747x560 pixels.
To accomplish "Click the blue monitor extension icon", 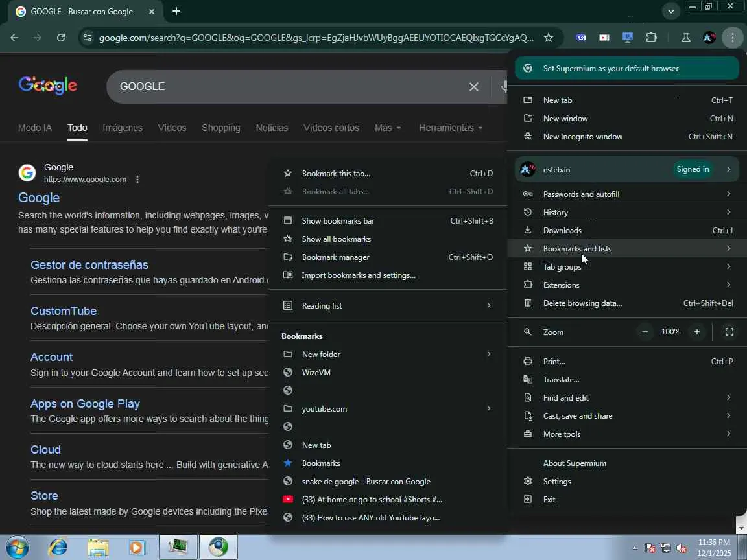I will [x=628, y=38].
